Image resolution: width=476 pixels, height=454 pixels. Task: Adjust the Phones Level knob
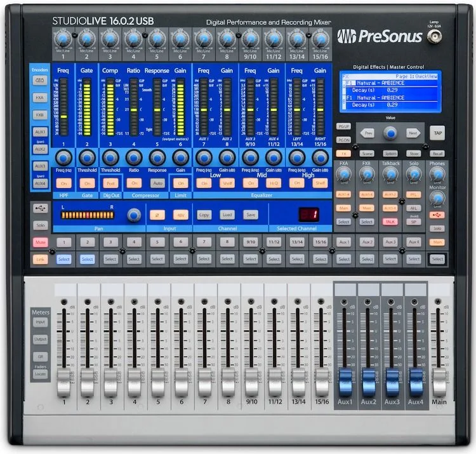tap(437, 175)
